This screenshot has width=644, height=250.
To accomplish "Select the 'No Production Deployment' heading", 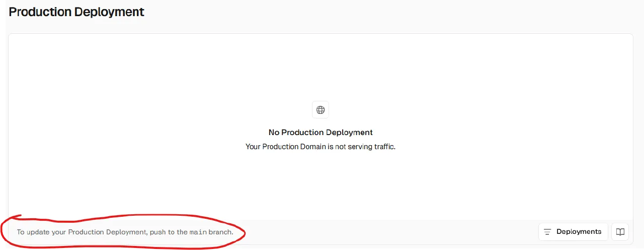I will point(320,133).
